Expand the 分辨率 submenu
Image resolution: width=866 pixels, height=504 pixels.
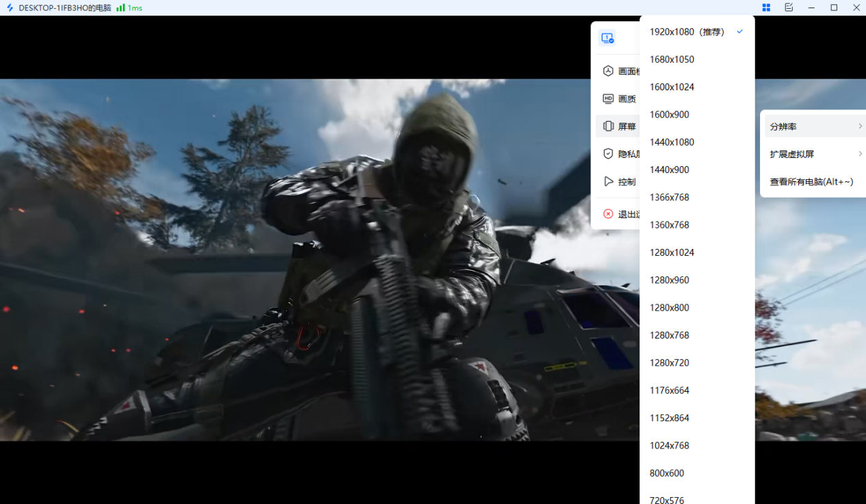pyautogui.click(x=815, y=127)
